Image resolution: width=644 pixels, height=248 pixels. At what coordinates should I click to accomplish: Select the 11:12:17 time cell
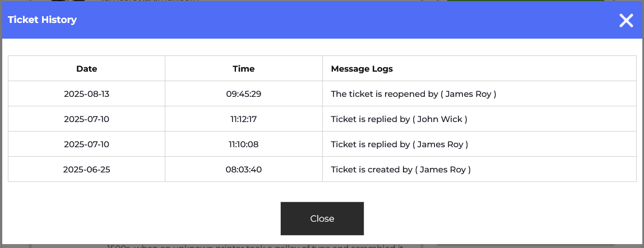tap(244, 119)
